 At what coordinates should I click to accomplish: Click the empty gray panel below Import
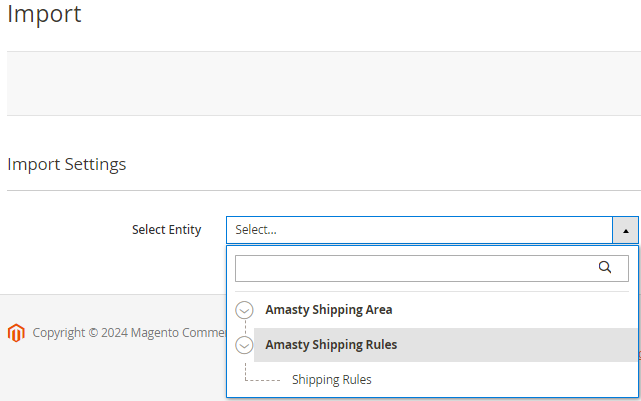[324, 83]
